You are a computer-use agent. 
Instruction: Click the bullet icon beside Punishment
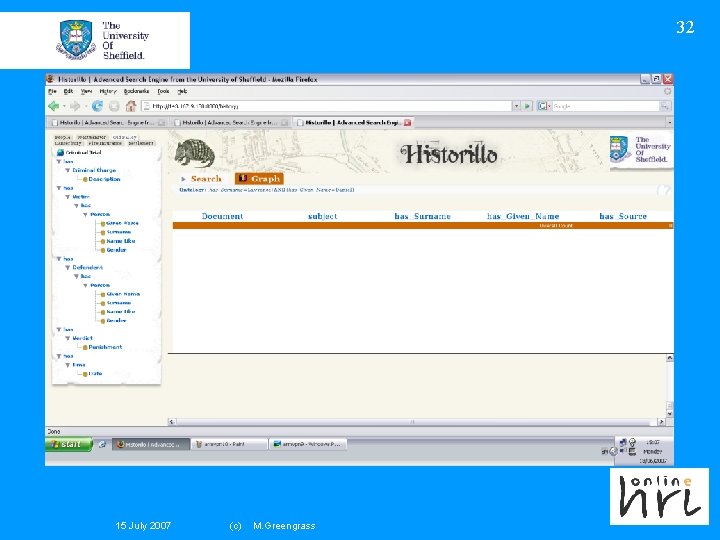click(x=85, y=347)
